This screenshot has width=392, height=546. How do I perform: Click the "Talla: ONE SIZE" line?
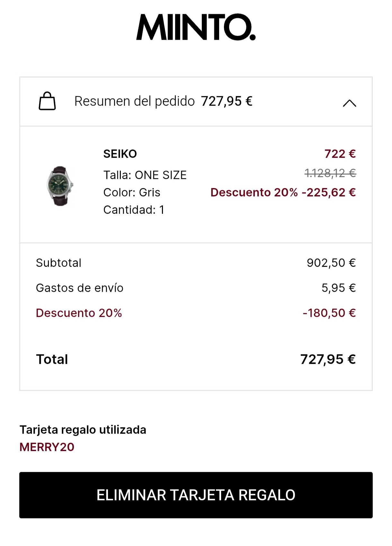pyautogui.click(x=145, y=175)
